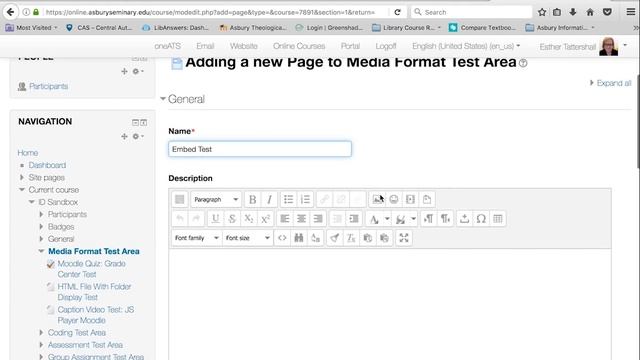Apply underline formatting

pyautogui.click(x=216, y=218)
